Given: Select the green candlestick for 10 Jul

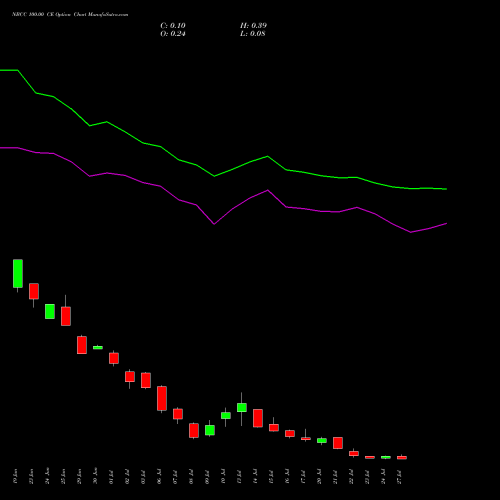Looking at the screenshot, I should pyautogui.click(x=226, y=415).
